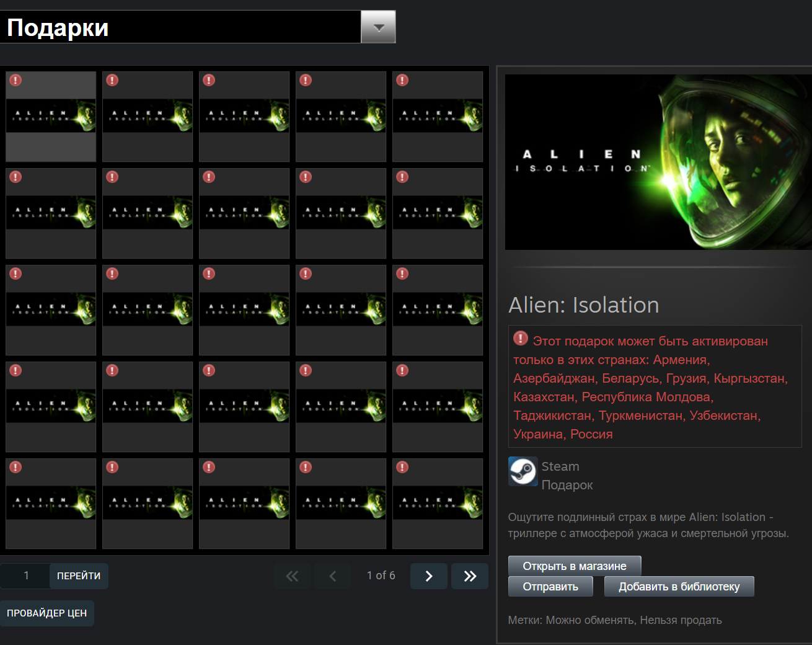Click Добавить в библиотеку
Screen dimensions: 812x645
679,587
